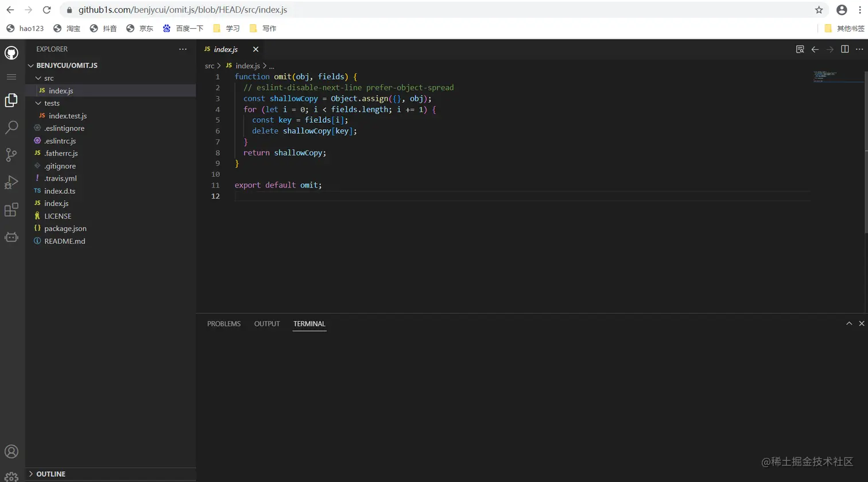
Task: Select the TERMINAL panel tab
Action: coord(309,324)
